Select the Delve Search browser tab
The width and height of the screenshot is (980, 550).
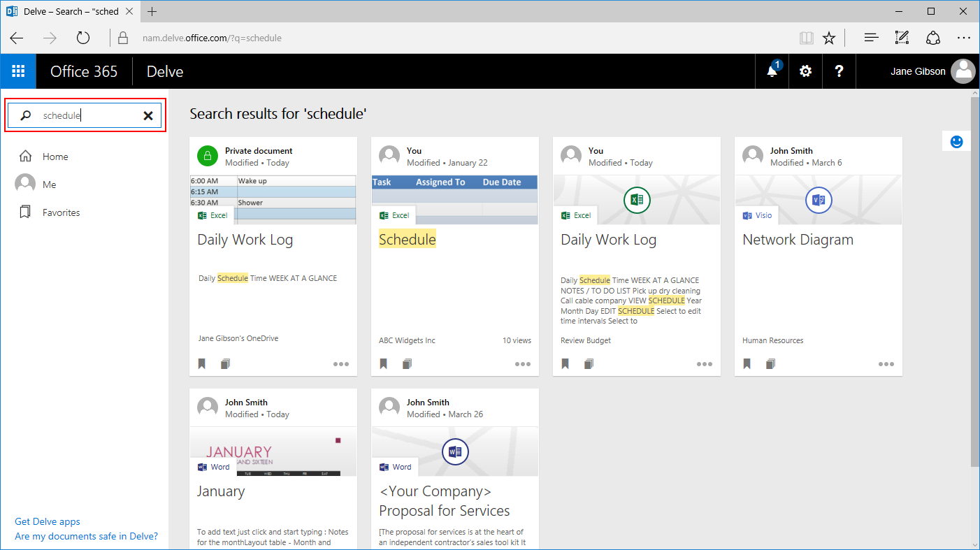pos(70,11)
